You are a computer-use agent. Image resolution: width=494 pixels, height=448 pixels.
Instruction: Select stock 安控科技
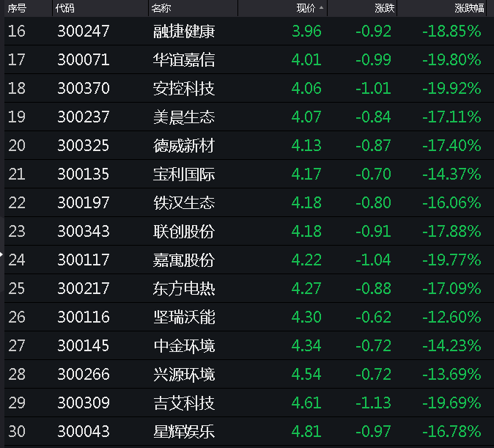[x=184, y=88]
